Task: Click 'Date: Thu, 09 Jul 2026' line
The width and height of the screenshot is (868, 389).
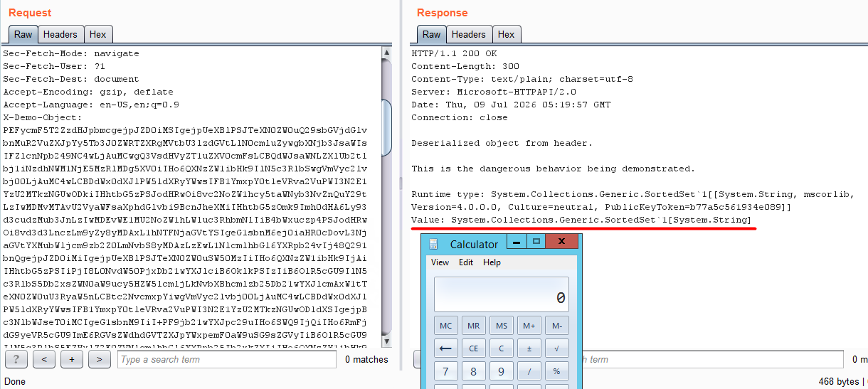Action: pyautogui.click(x=511, y=105)
